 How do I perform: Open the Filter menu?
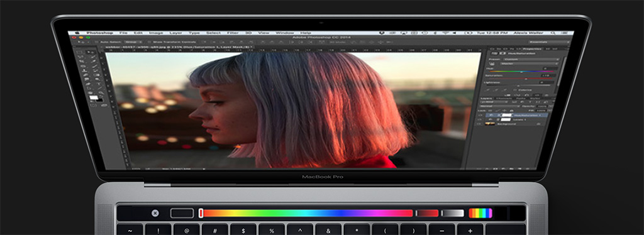coord(233,33)
